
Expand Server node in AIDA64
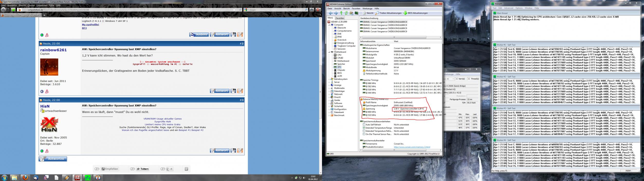click(x=329, y=82)
